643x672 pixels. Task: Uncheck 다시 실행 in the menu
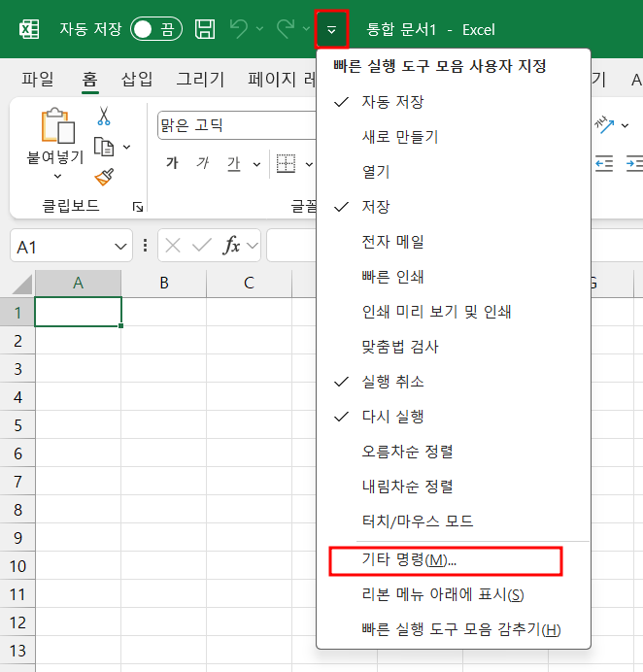click(x=454, y=417)
